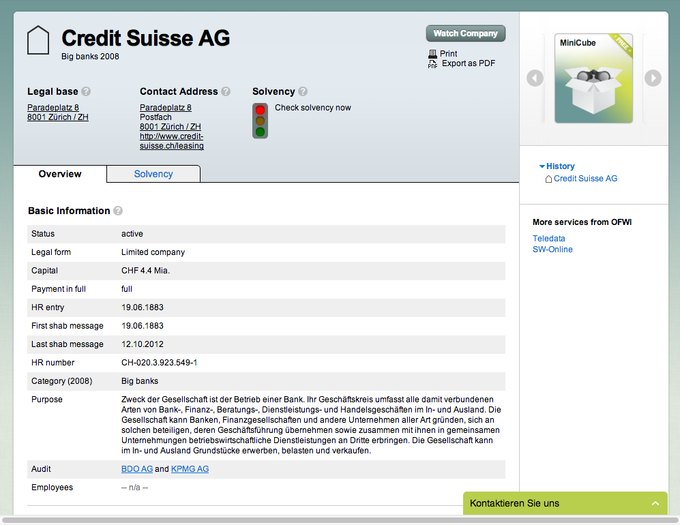
Task: Click the 'Postfach' contact address line
Action: 156,117
